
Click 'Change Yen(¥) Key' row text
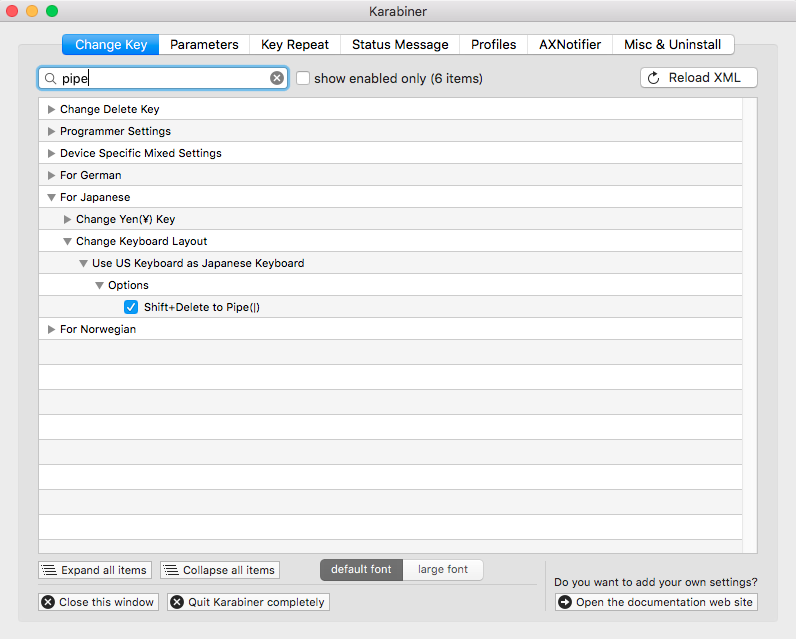point(125,219)
